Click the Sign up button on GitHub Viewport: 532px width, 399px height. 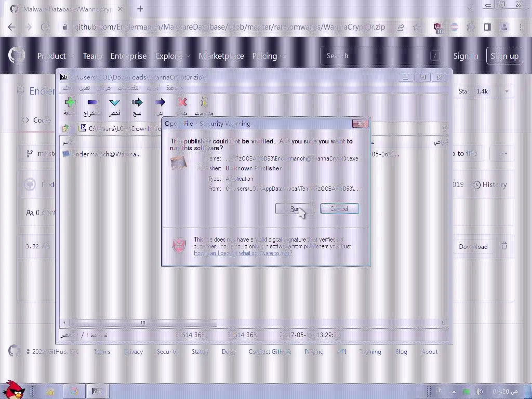[504, 56]
